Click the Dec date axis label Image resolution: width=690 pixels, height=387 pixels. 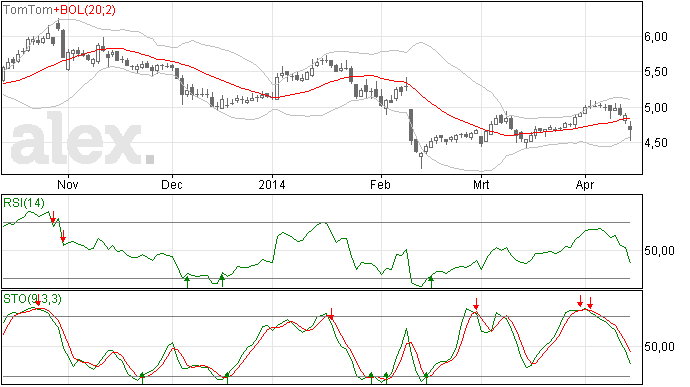tap(172, 184)
